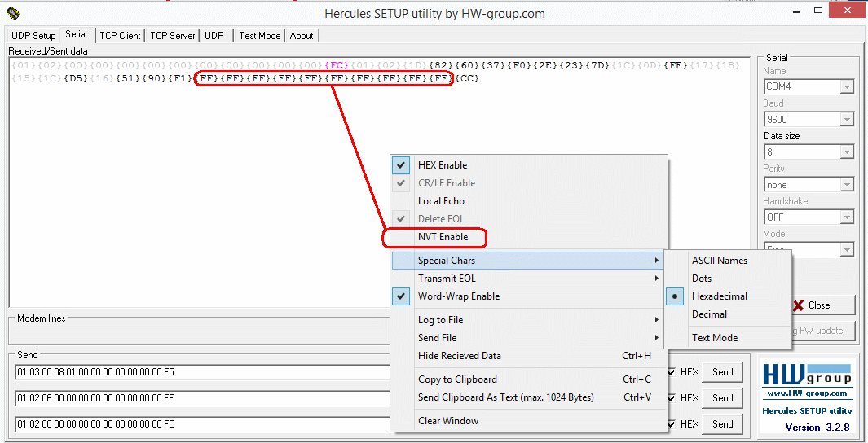This screenshot has height=443, width=868.
Task: Toggle HEX checkbox for first send row
Action: click(x=672, y=372)
